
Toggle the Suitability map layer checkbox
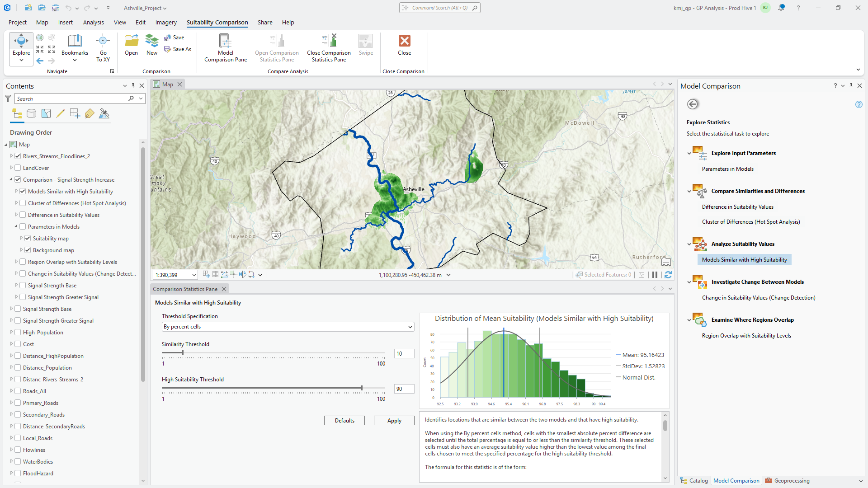(x=28, y=239)
